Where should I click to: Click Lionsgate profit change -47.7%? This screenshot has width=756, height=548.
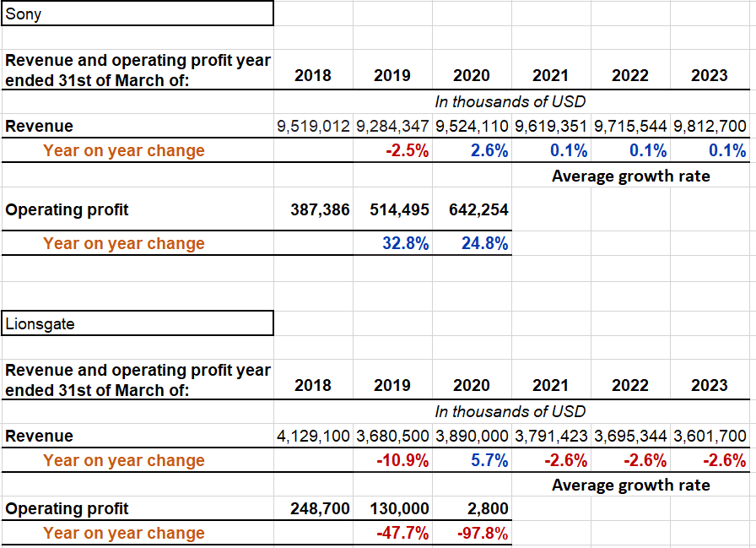[402, 533]
